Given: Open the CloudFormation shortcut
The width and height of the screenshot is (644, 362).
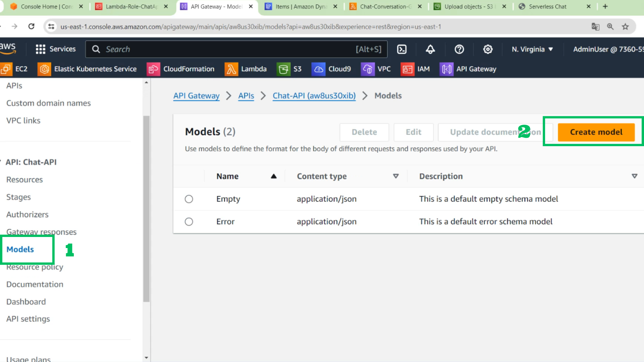Looking at the screenshot, I should pos(180,69).
